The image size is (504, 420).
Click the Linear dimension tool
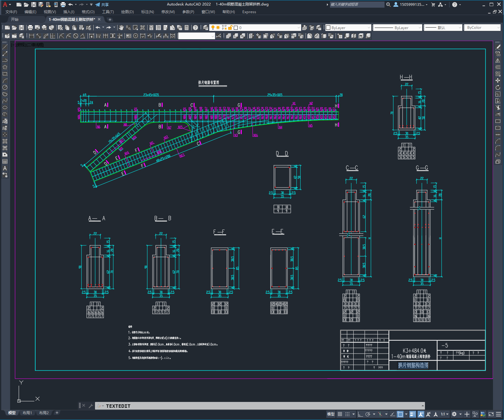32,36
